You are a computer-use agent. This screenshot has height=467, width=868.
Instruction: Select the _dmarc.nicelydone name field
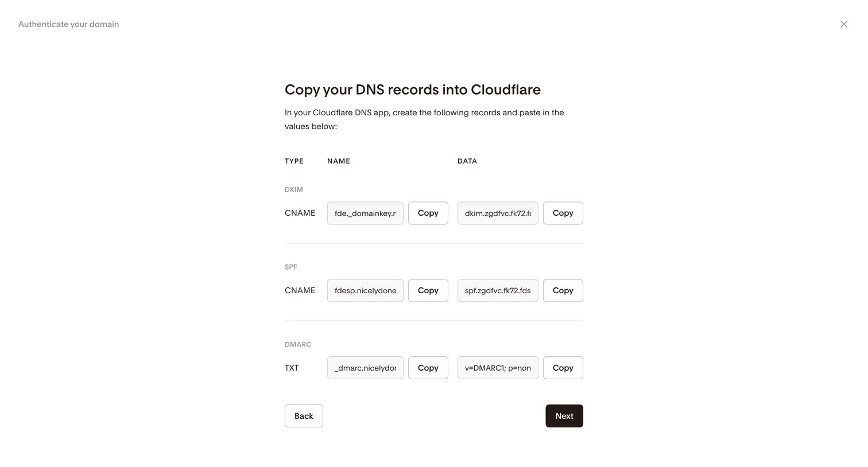[365, 368]
